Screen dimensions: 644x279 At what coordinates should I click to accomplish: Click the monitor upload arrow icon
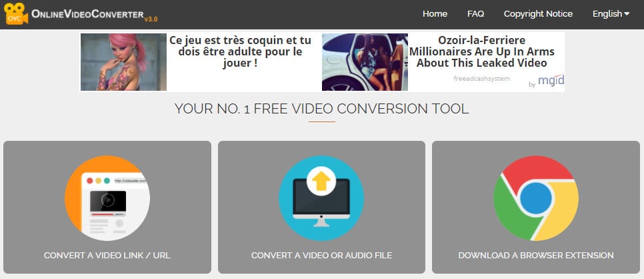[x=321, y=198]
